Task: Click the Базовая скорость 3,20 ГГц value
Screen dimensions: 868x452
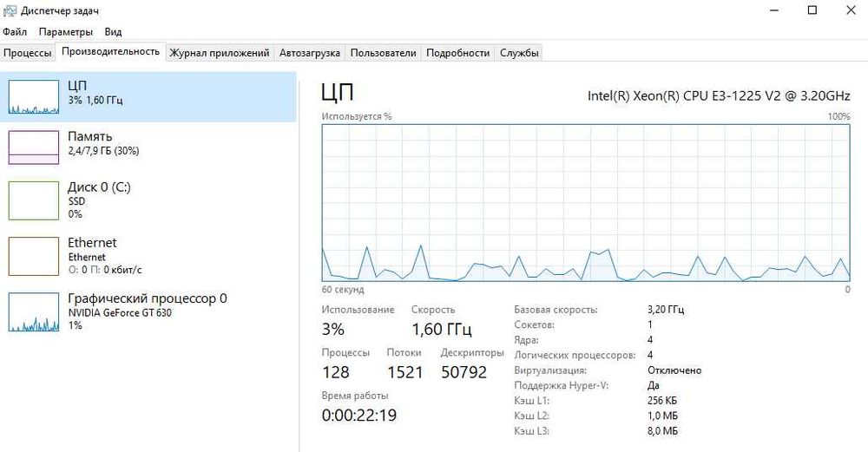Action: [666, 309]
